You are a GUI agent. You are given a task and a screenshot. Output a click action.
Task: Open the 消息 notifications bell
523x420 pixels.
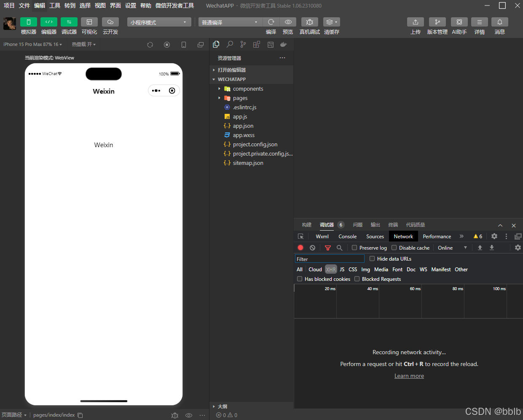point(500,22)
